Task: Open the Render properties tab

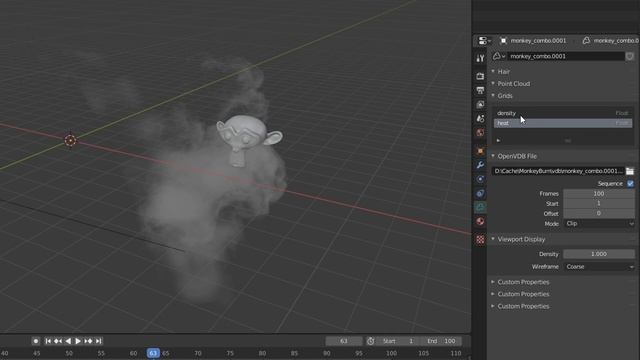Action: point(480,76)
